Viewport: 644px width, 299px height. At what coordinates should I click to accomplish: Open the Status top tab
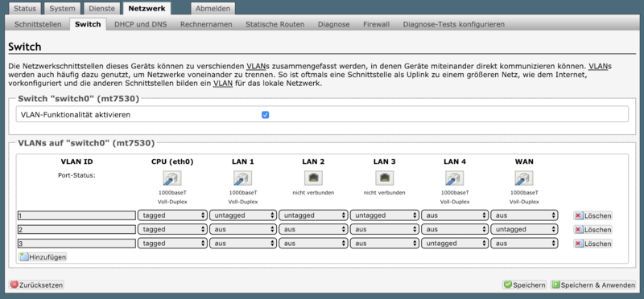pyautogui.click(x=25, y=8)
